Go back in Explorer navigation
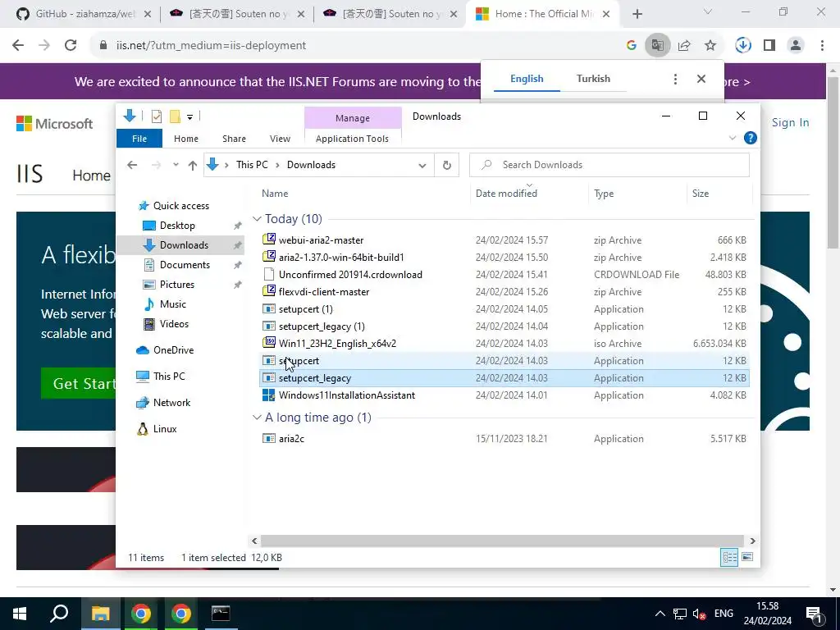 (x=132, y=165)
